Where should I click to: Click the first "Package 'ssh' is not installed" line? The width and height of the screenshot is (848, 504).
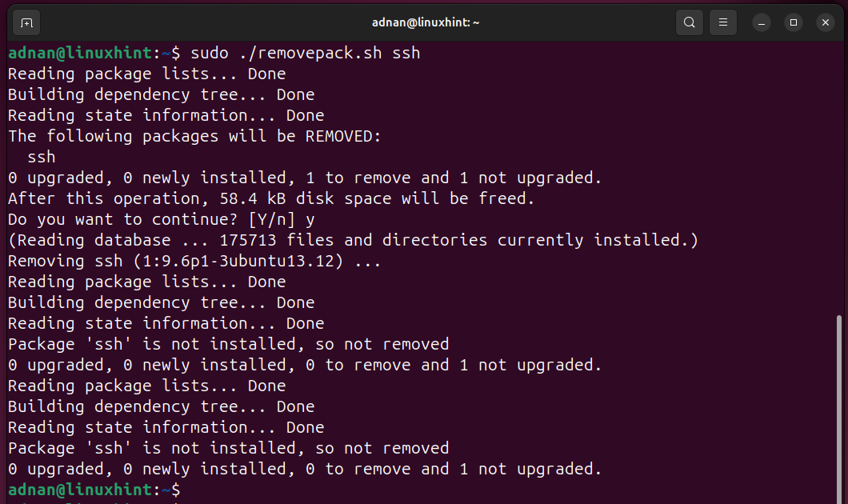click(x=228, y=344)
